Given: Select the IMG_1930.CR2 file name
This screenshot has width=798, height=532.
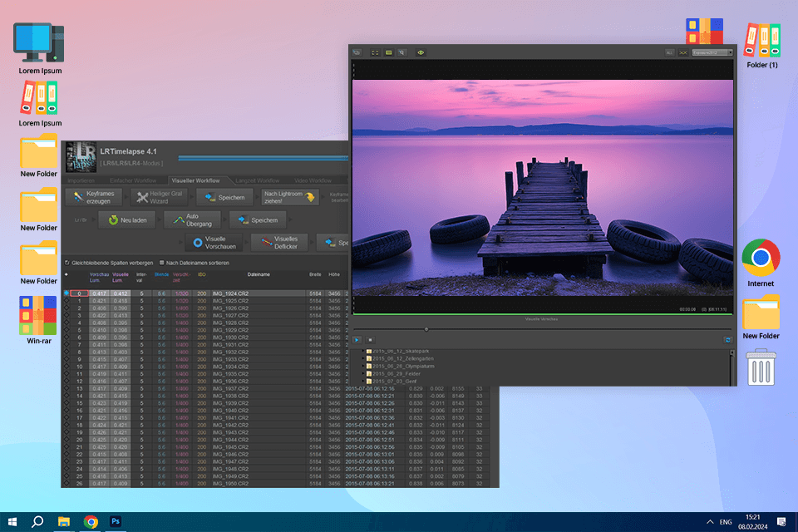Looking at the screenshot, I should tap(230, 337).
